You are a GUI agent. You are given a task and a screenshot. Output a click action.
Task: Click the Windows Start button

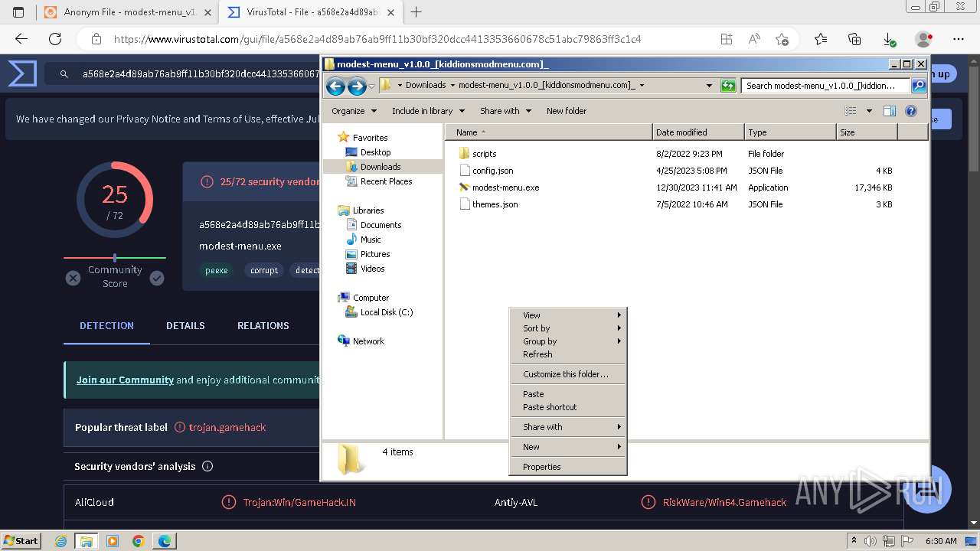tap(22, 540)
